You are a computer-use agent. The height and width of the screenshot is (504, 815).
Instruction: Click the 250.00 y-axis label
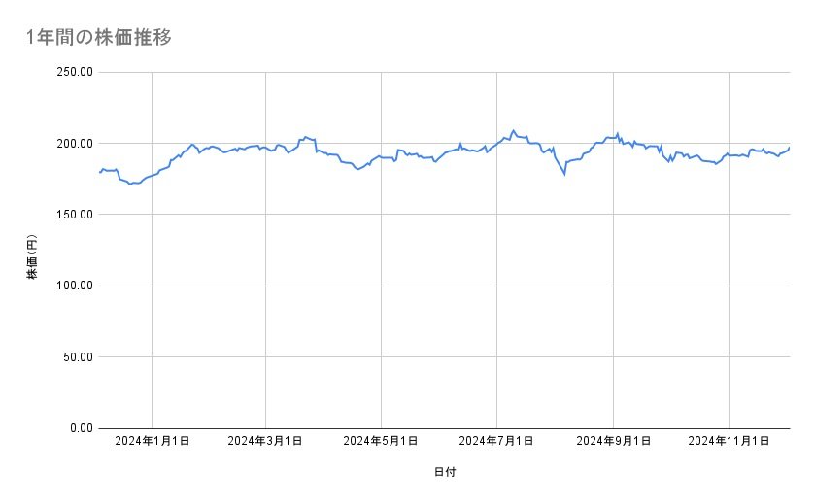(74, 72)
